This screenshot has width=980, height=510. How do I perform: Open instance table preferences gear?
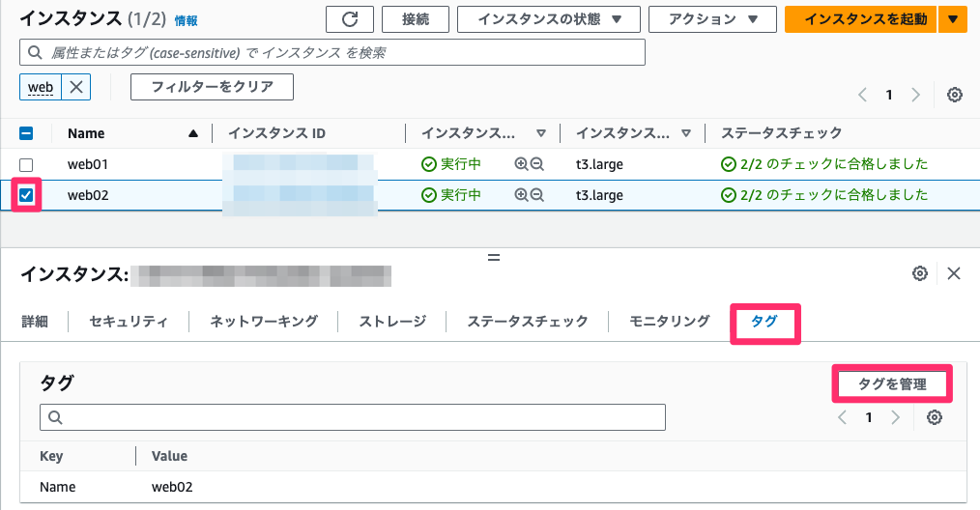[954, 95]
